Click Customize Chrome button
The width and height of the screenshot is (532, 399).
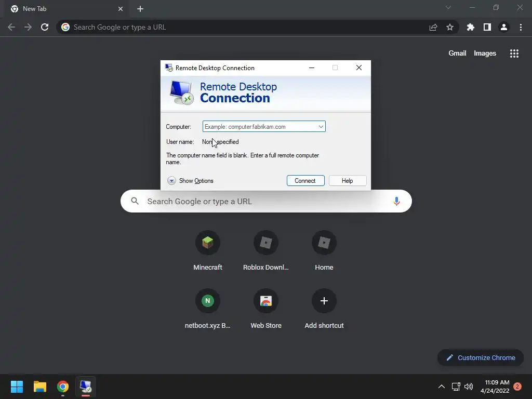pyautogui.click(x=481, y=357)
